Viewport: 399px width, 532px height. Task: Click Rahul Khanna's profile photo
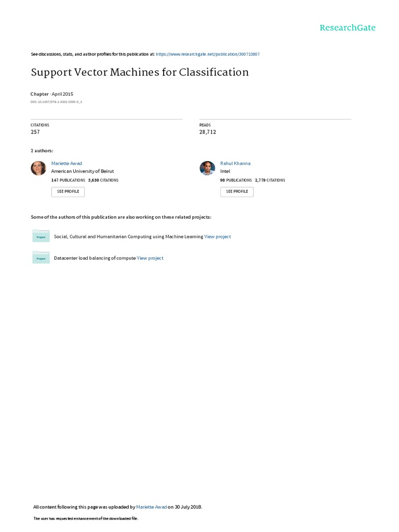[207, 168]
